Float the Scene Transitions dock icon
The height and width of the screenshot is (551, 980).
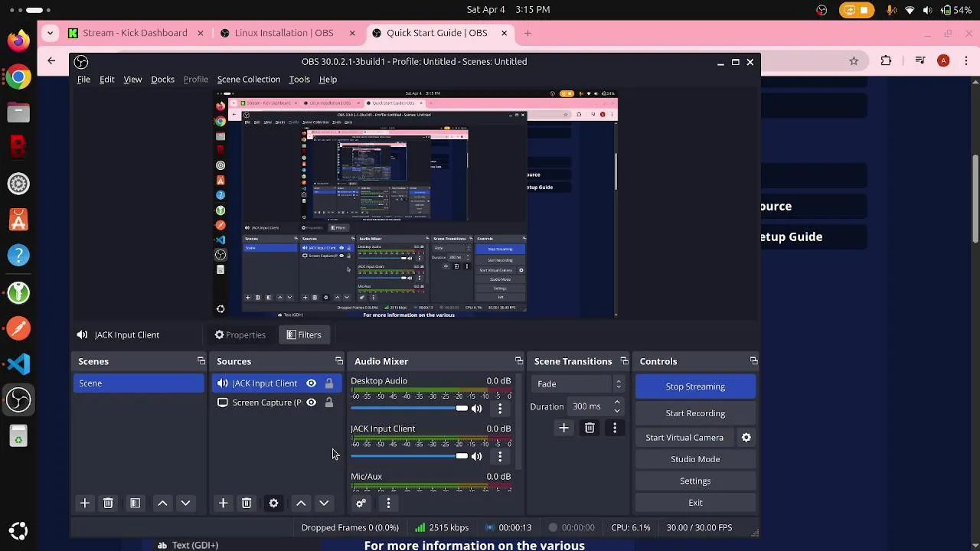point(625,361)
